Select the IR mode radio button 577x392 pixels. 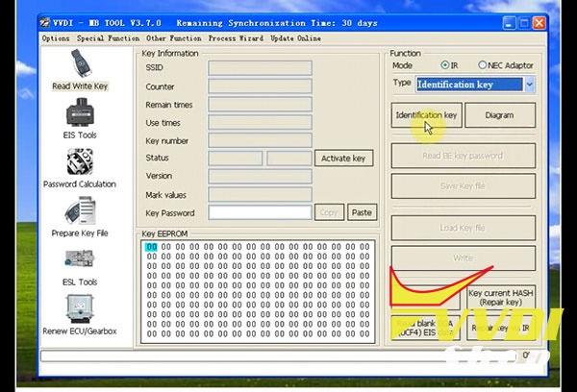[445, 65]
